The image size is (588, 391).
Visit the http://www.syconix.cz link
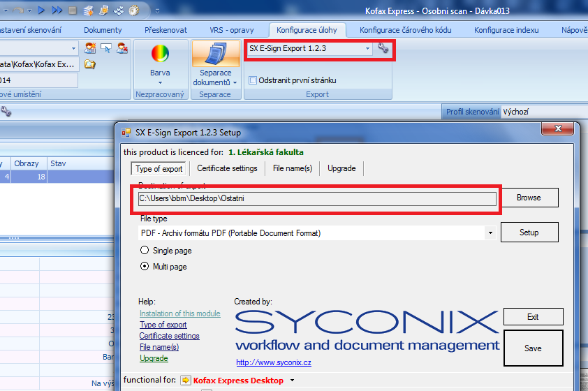click(274, 362)
